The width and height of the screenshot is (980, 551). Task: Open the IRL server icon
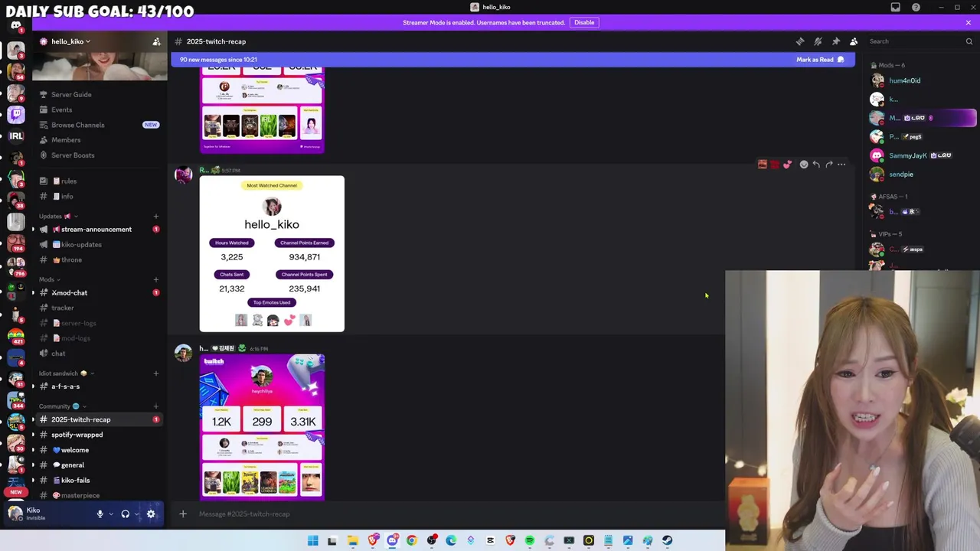click(16, 136)
